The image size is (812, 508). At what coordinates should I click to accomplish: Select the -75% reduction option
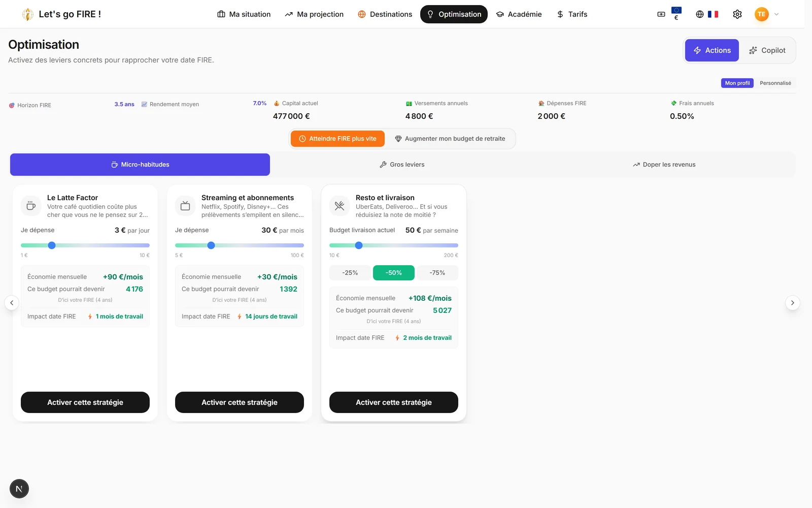(x=437, y=273)
